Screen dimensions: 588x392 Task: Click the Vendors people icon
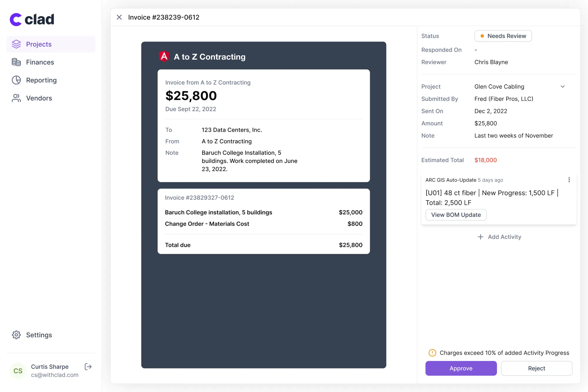(x=16, y=98)
